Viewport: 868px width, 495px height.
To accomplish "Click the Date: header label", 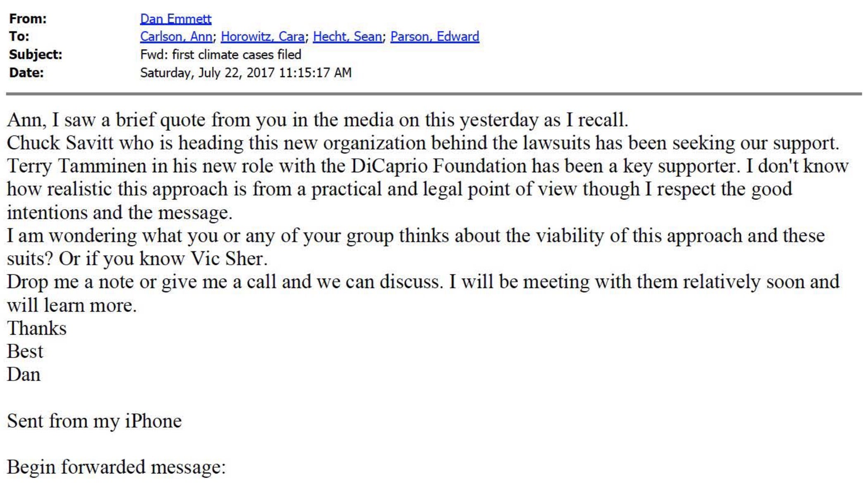I will tap(26, 73).
